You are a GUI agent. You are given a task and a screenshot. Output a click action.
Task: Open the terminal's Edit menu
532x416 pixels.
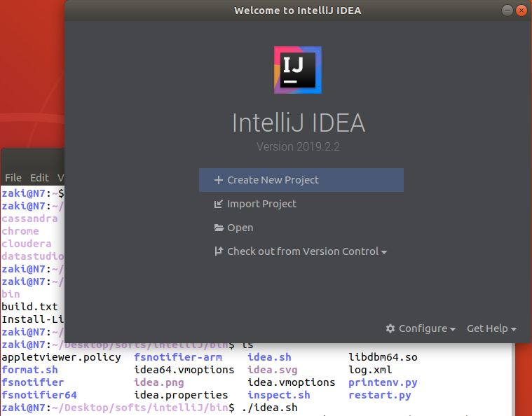[39, 178]
